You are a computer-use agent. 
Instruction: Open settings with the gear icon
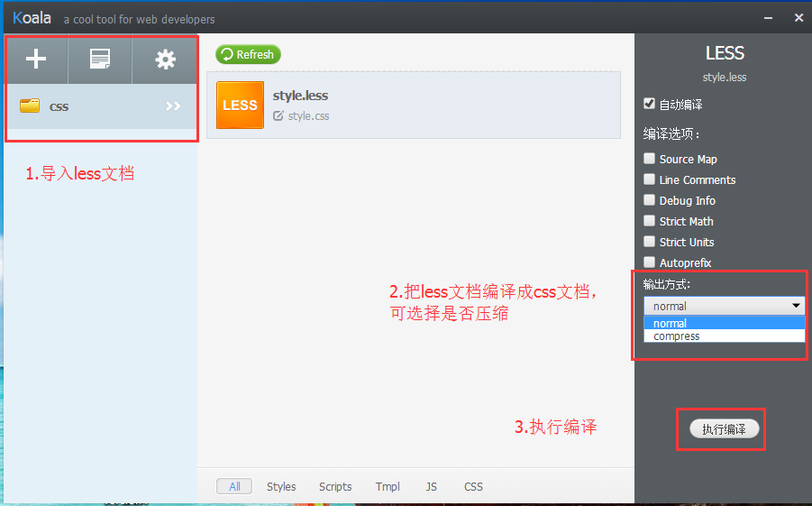click(165, 60)
